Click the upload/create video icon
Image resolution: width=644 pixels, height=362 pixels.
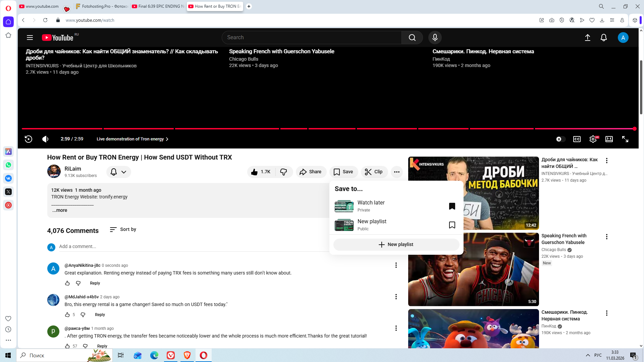tap(587, 38)
